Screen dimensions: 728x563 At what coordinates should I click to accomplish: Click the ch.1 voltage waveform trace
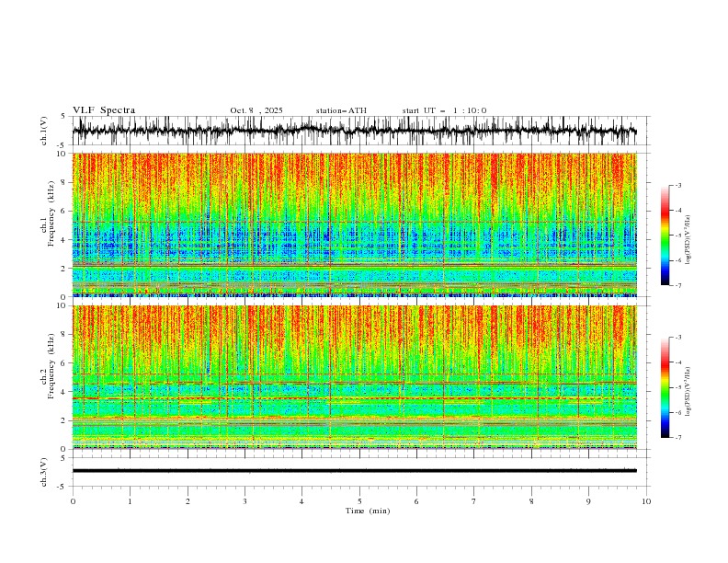click(x=354, y=131)
